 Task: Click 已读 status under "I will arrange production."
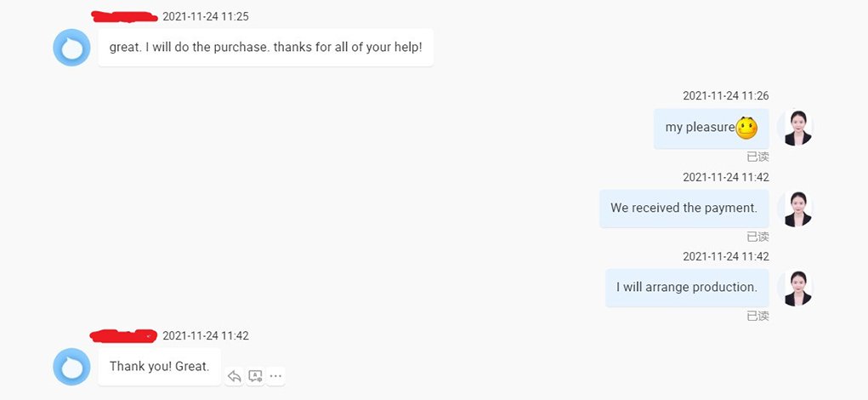(x=757, y=316)
